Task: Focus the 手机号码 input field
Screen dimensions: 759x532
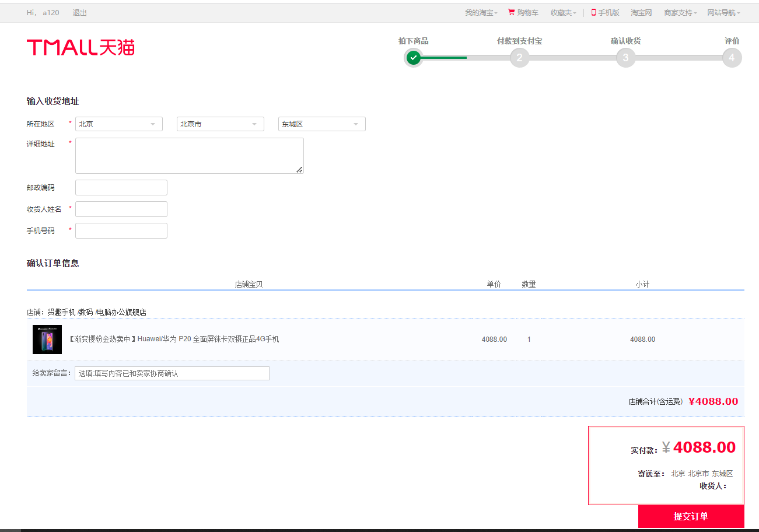Action: [121, 231]
